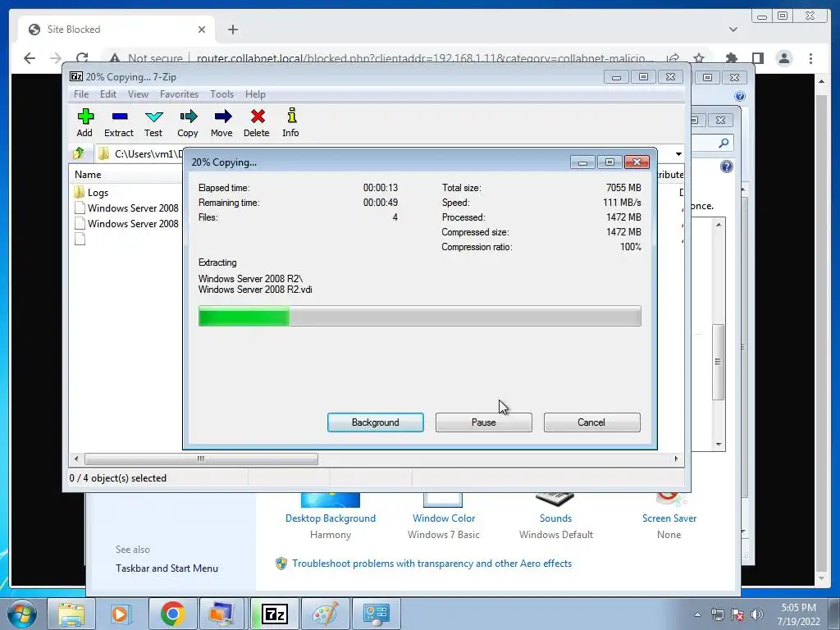This screenshot has height=630, width=840.
Task: Open the Windows Start button
Action: click(22, 614)
